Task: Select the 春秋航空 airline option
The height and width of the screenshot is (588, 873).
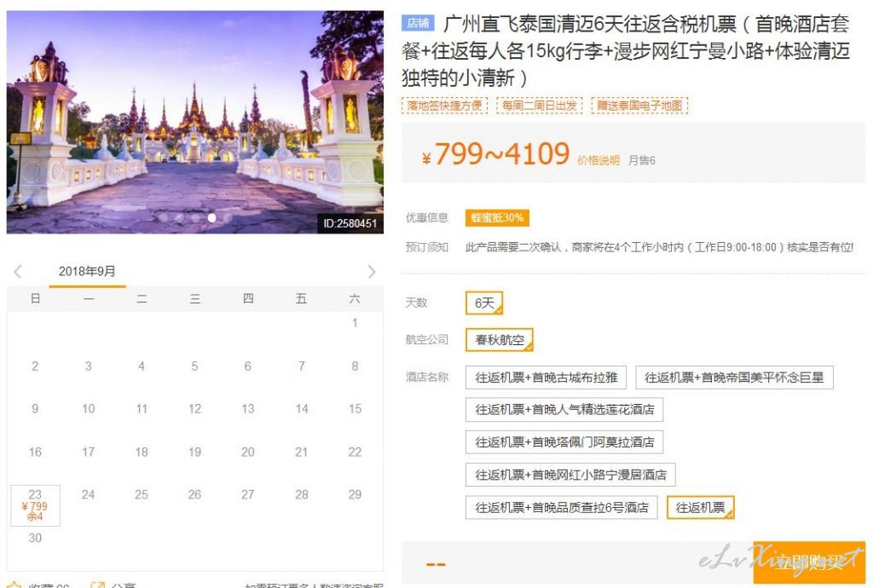Action: [500, 340]
